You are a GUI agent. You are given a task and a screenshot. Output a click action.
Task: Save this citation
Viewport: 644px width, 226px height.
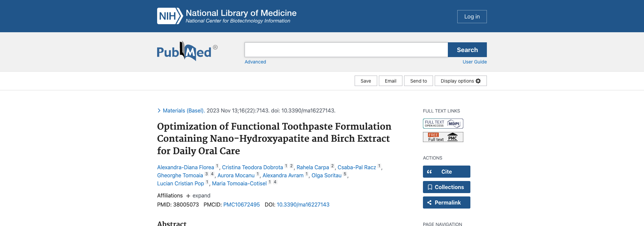tap(366, 81)
